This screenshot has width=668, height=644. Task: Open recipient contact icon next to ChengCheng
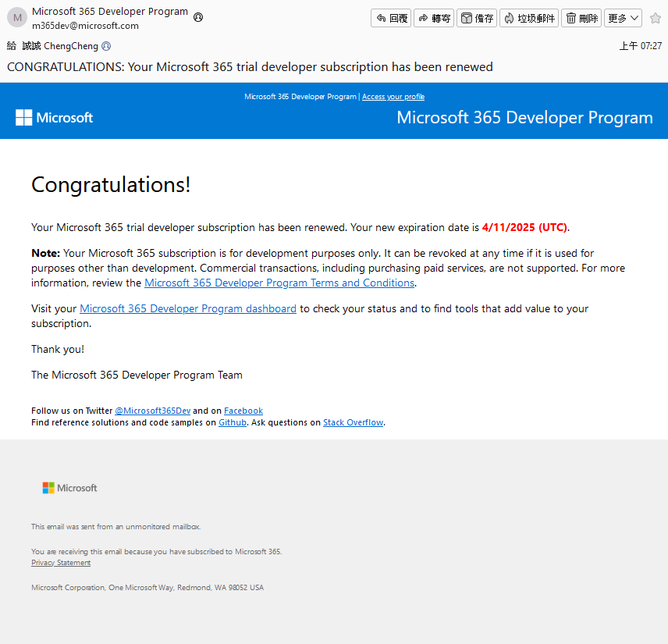coord(106,46)
